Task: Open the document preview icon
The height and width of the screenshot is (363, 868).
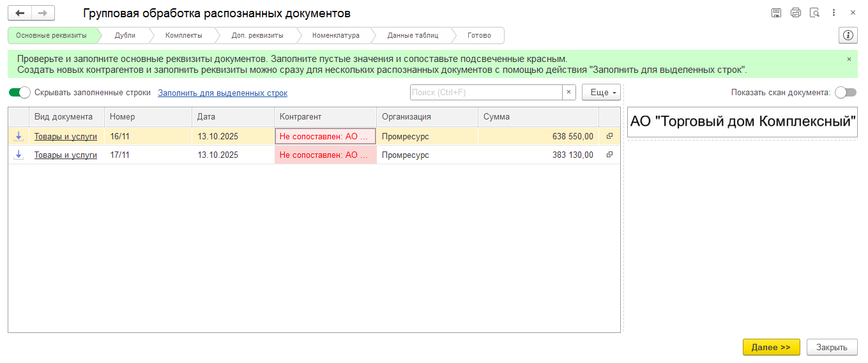Action: (x=814, y=13)
